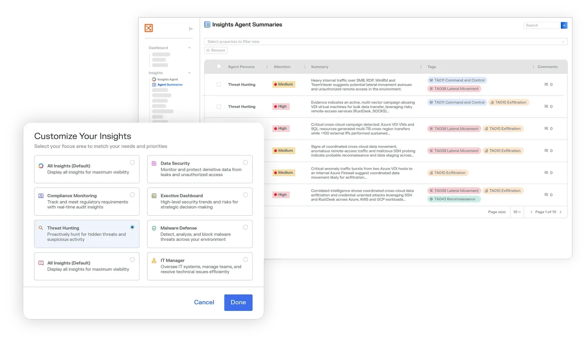The width and height of the screenshot is (588, 364).
Task: Click Cancel in the dialog
Action: pyautogui.click(x=204, y=302)
